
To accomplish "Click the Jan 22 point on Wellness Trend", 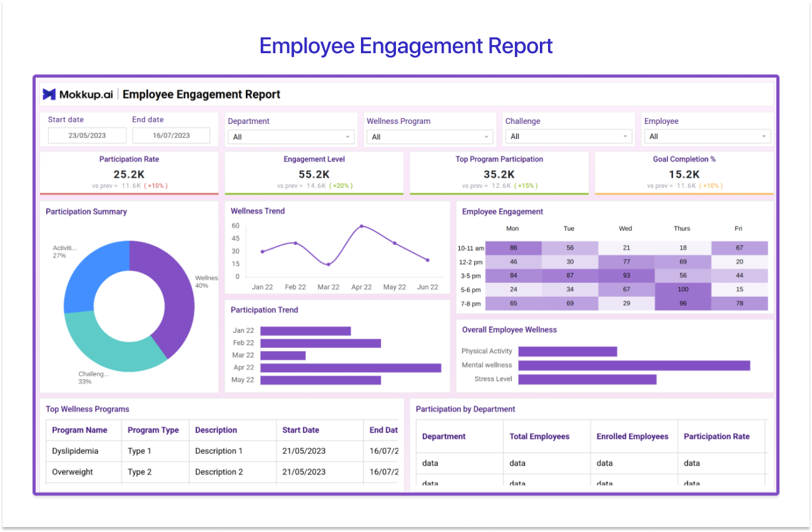I will (262, 252).
